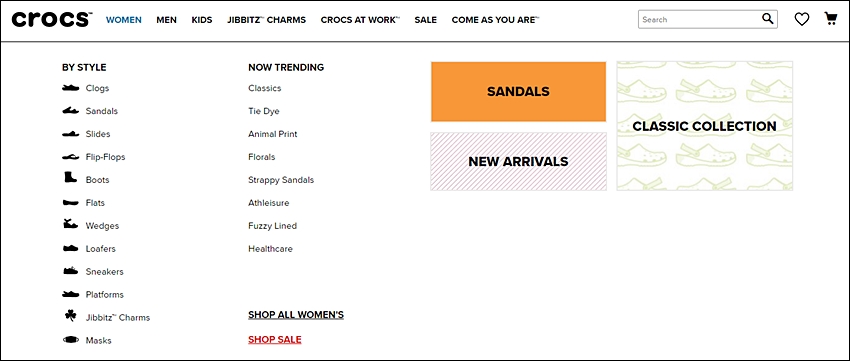Click the Wedges shoe icon
850x361 pixels.
(x=70, y=223)
